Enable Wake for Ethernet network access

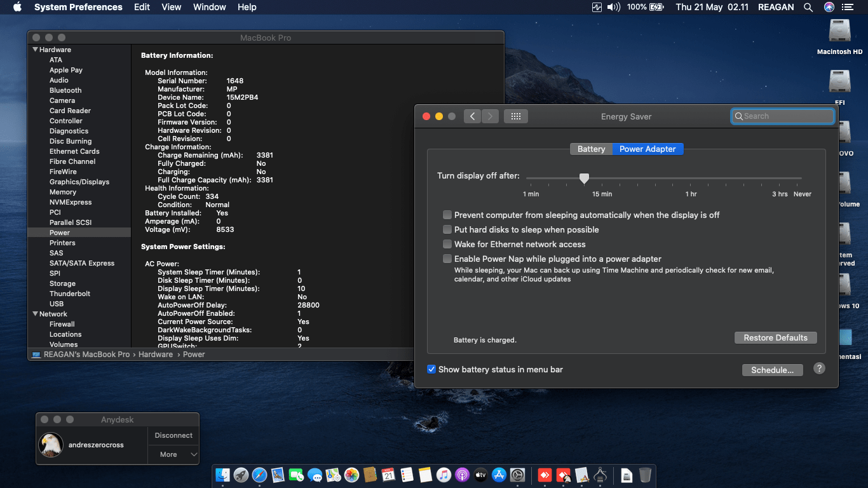[447, 244]
